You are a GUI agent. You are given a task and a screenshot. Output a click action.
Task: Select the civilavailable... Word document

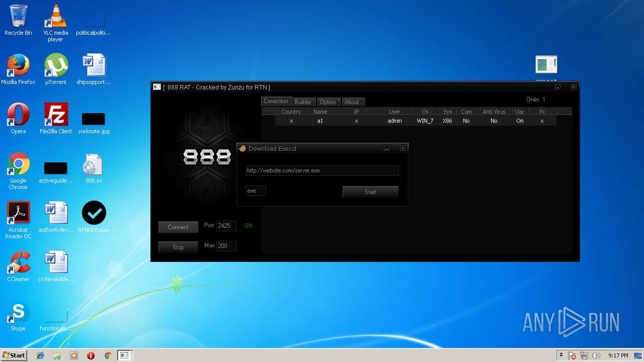tap(56, 266)
